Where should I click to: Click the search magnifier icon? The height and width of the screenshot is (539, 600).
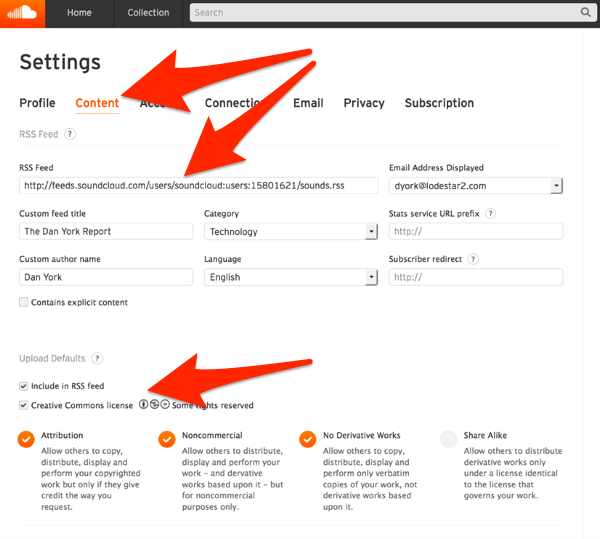(585, 13)
